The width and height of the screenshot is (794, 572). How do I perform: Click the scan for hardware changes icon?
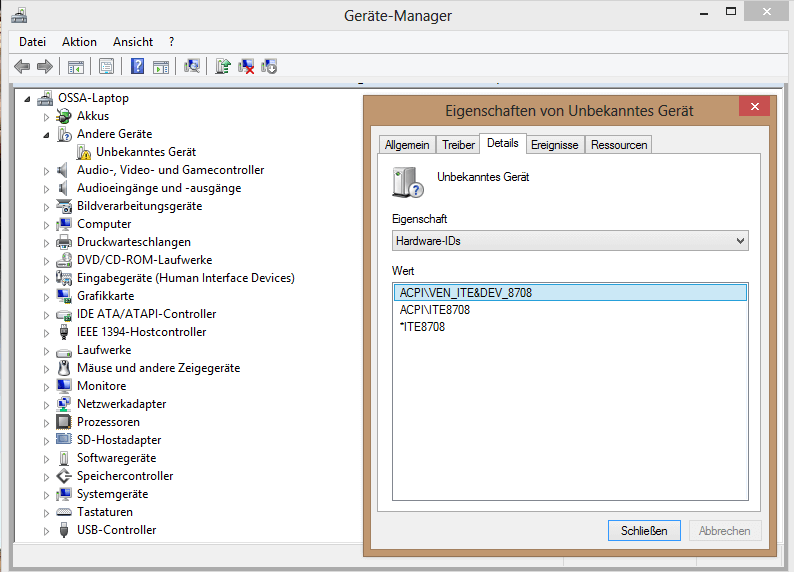(192, 66)
